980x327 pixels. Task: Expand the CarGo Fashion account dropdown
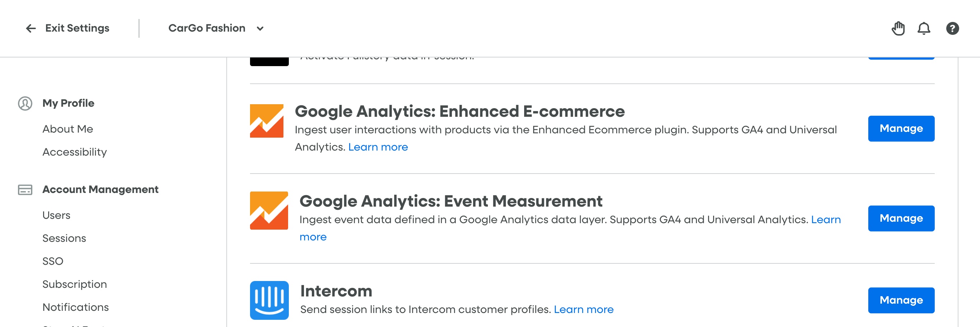pos(260,28)
